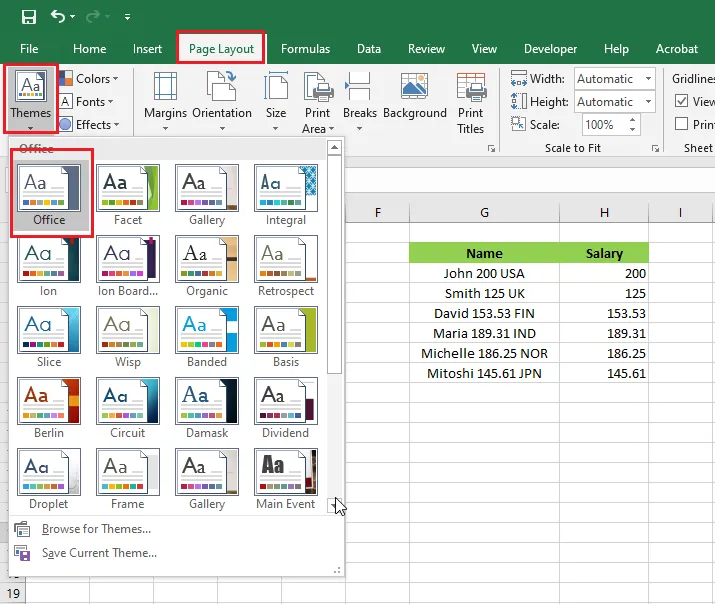Choose Save Current Theme option

click(x=99, y=553)
